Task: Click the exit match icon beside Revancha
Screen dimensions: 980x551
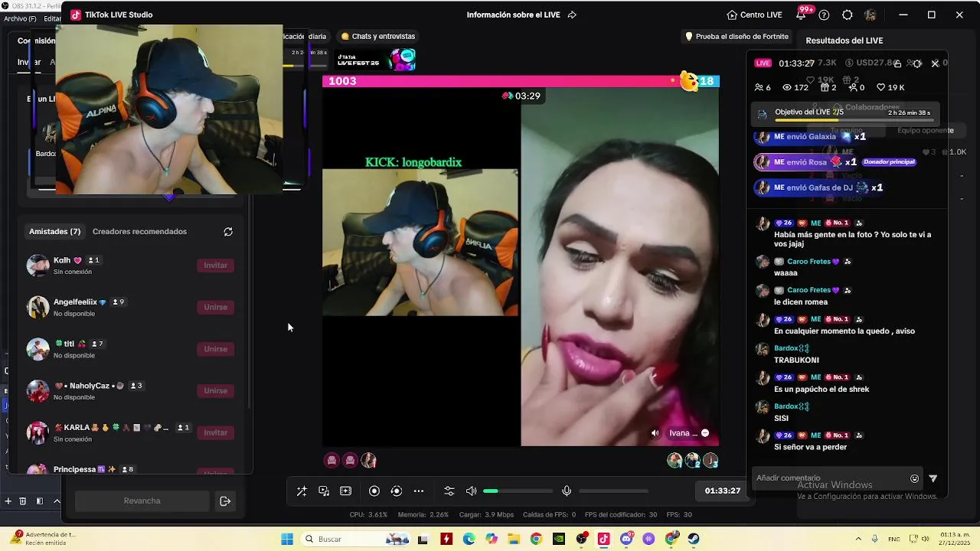Action: (225, 501)
